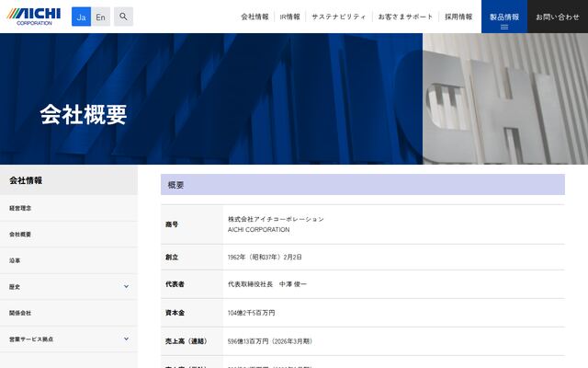The height and width of the screenshot is (368, 588).
Task: Open the 製品情報 product menu
Action: point(504,17)
